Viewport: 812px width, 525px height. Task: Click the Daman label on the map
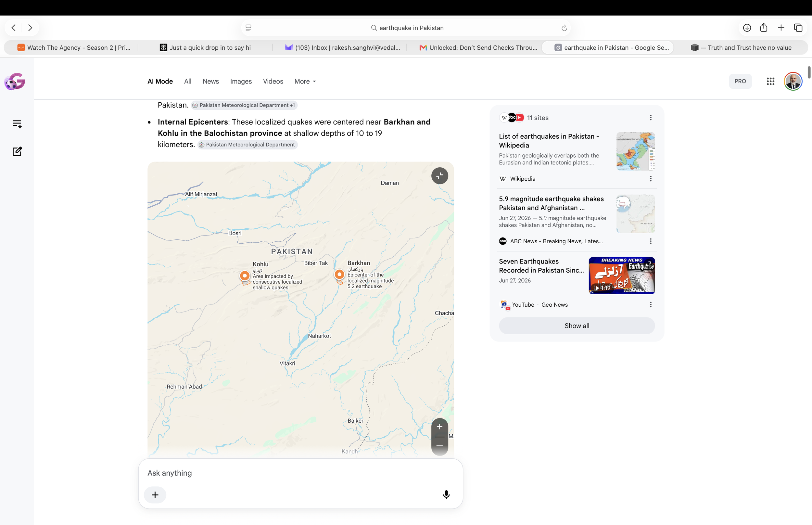click(389, 183)
